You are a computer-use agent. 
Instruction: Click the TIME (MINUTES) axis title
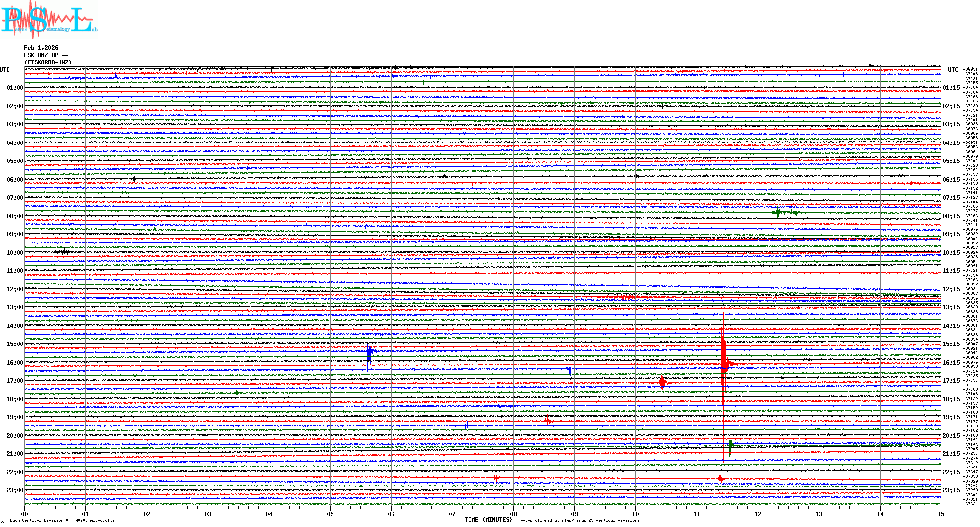coord(489,520)
